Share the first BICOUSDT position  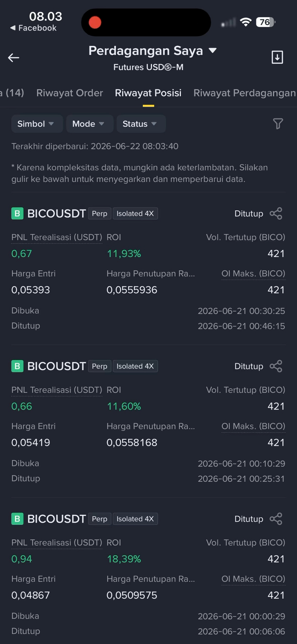[276, 214]
